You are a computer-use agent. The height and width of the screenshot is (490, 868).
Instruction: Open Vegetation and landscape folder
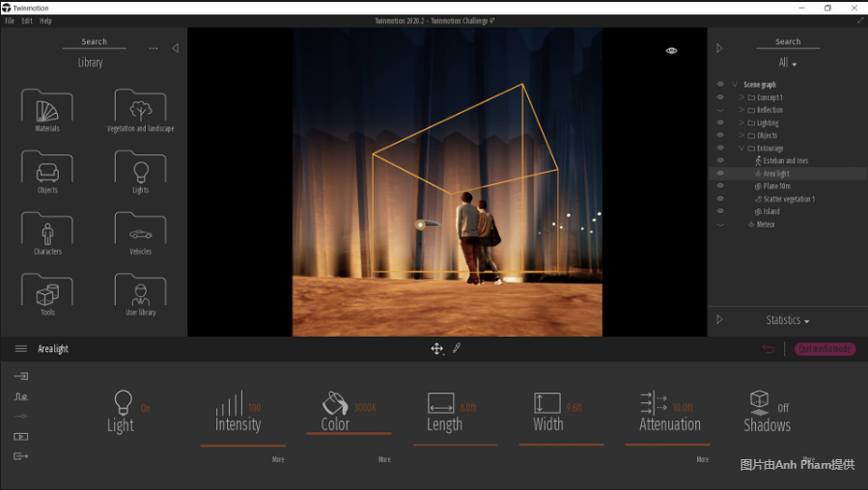[x=141, y=110]
